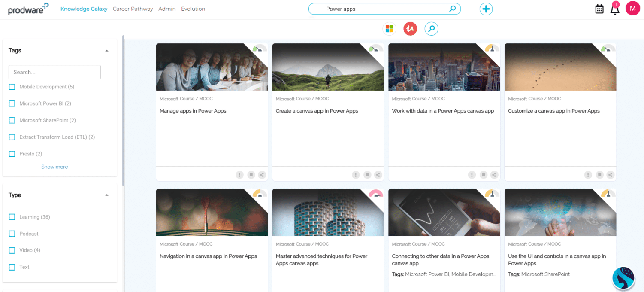Image resolution: width=644 pixels, height=292 pixels.
Task: Click the round magnifier source filter icon
Action: (432, 29)
